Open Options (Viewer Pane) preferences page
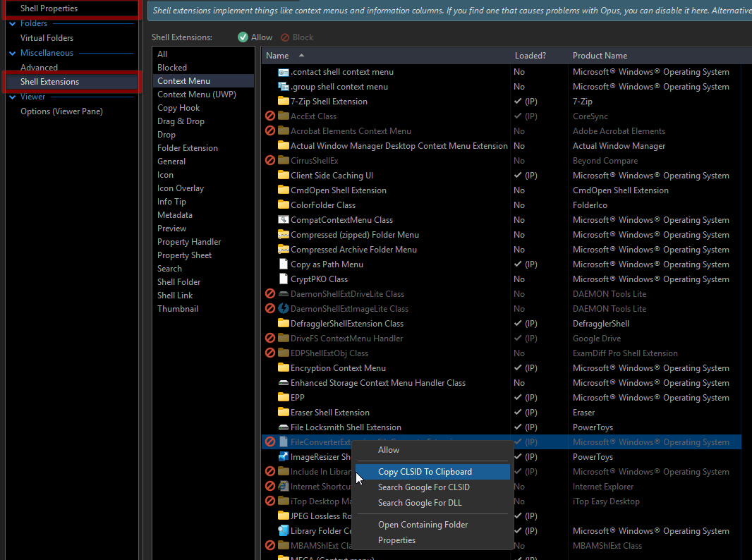 pyautogui.click(x=61, y=111)
